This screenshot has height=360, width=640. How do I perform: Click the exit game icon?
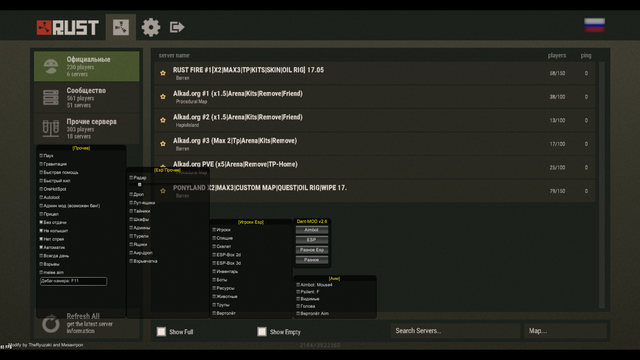pyautogui.click(x=177, y=27)
